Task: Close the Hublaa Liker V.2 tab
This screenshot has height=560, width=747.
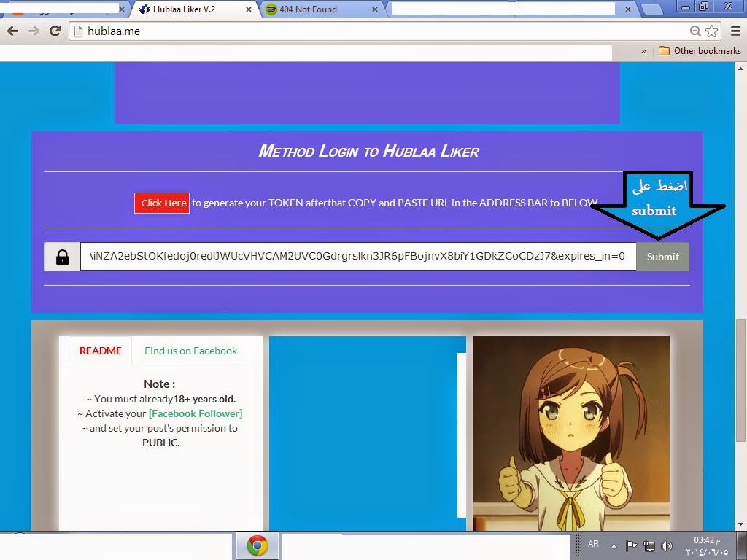Action: tap(248, 9)
